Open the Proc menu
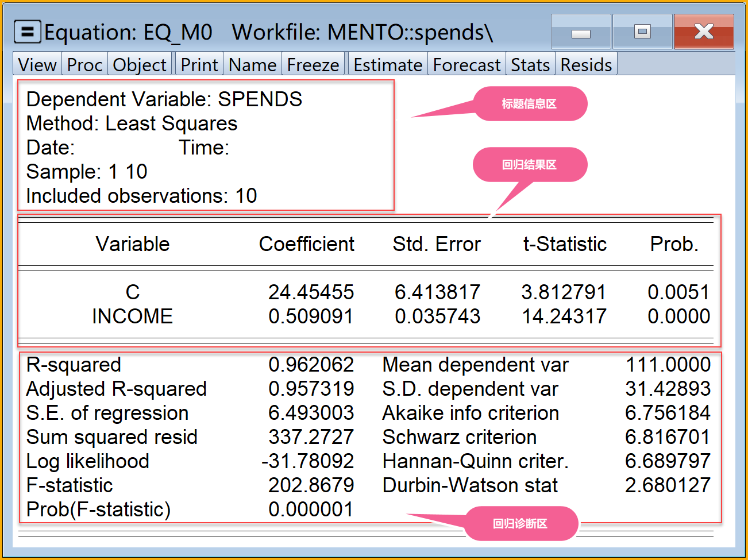The width and height of the screenshot is (748, 560). pos(84,65)
